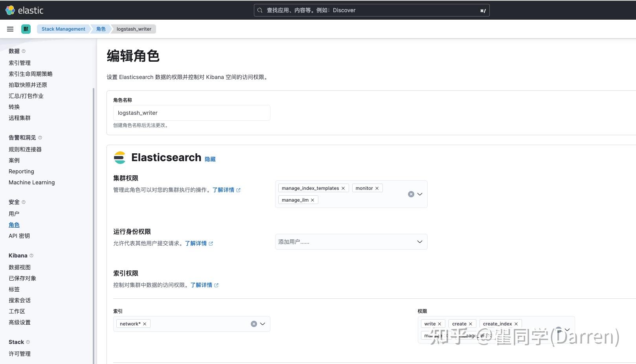The height and width of the screenshot is (364, 636).
Task: Expand the cluster privileges dropdown chevron
Action: point(420,194)
